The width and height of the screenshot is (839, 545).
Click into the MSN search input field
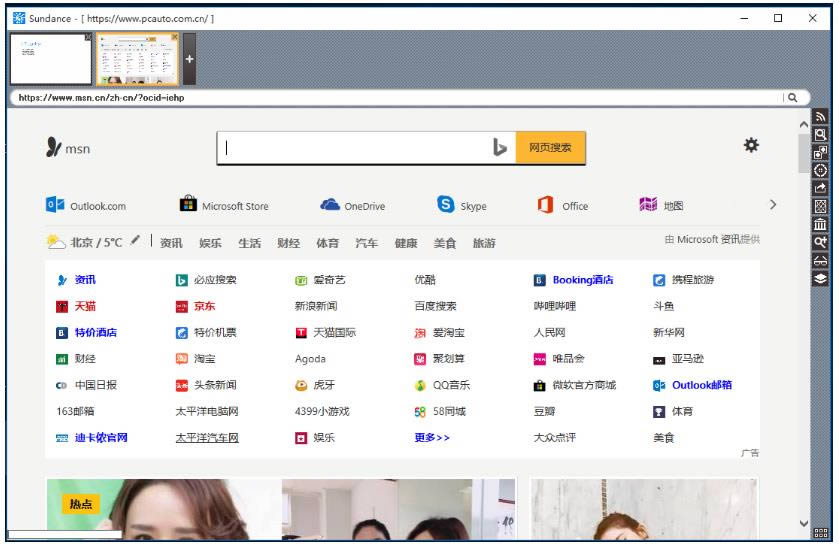point(350,148)
